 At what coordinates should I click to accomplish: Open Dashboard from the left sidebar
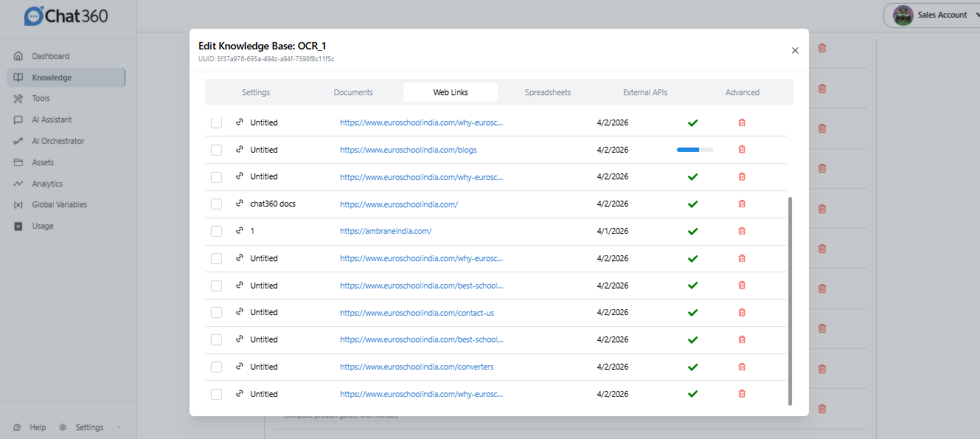point(50,56)
